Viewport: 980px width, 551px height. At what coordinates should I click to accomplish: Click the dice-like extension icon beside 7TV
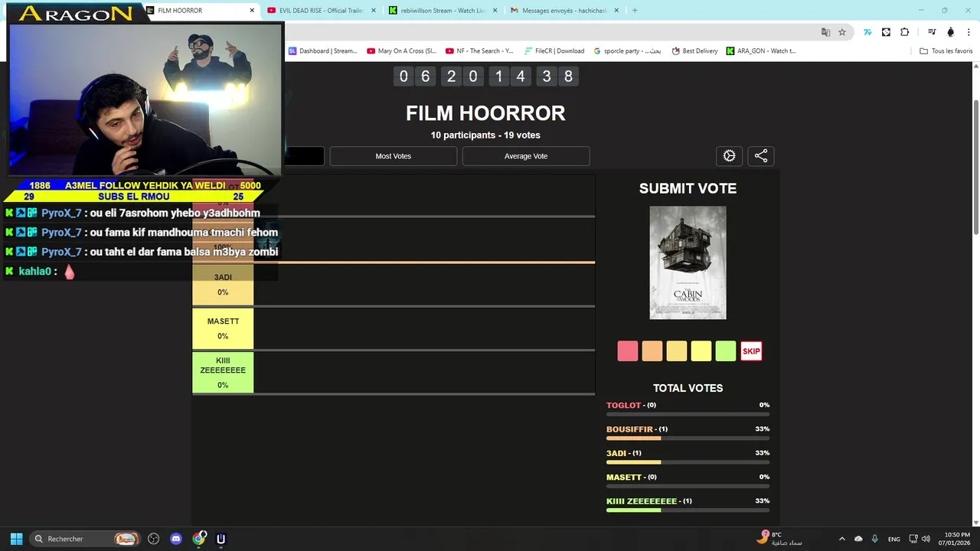click(x=886, y=32)
